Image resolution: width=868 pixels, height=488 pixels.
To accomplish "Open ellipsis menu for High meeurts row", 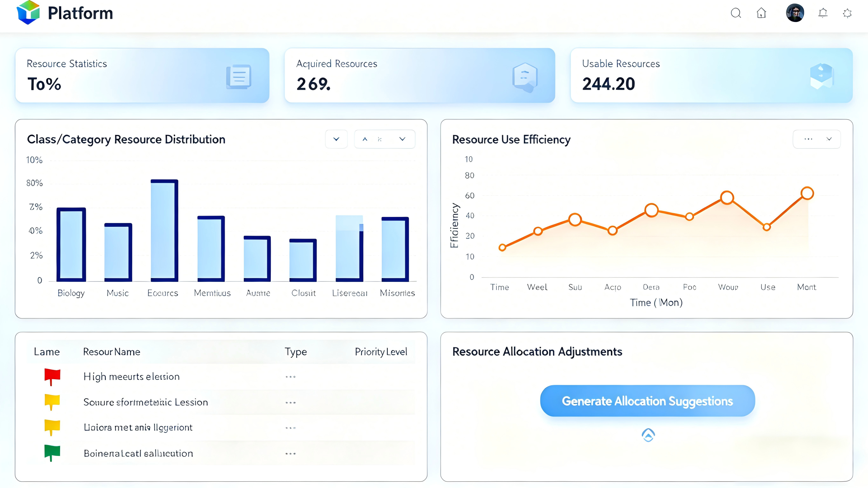I will pyautogui.click(x=290, y=377).
